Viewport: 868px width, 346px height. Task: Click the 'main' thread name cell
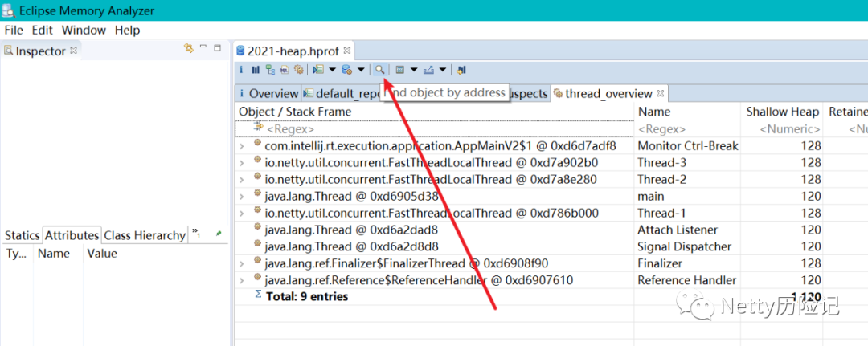[x=650, y=196]
